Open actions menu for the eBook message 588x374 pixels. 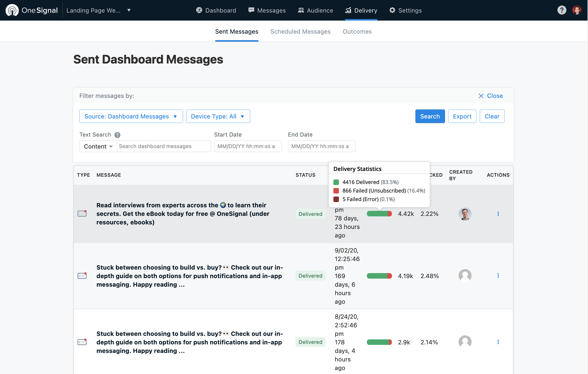[498, 214]
